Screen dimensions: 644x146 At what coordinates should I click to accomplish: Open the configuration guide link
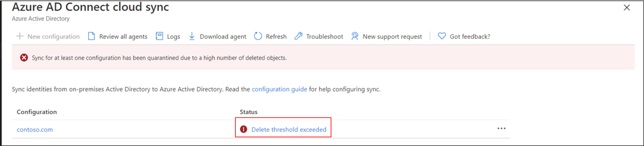279,89
